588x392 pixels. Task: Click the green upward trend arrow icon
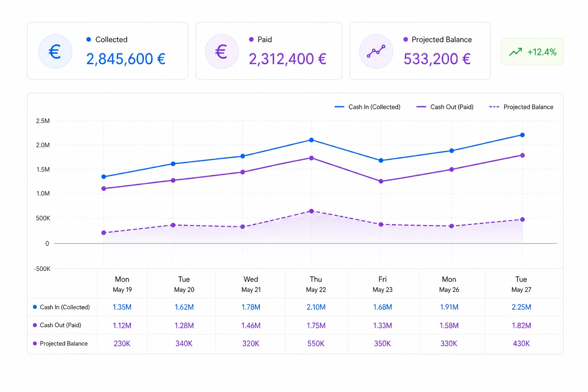tap(515, 52)
